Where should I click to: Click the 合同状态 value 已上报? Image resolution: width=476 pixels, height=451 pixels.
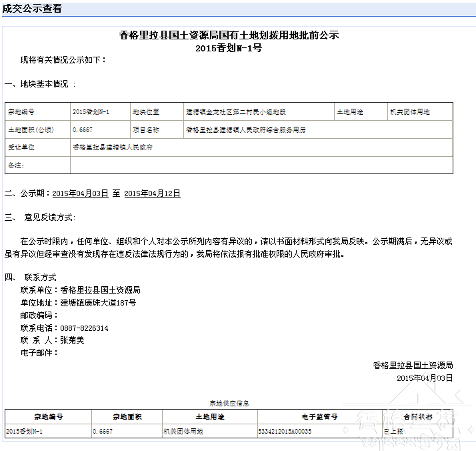pos(394,432)
